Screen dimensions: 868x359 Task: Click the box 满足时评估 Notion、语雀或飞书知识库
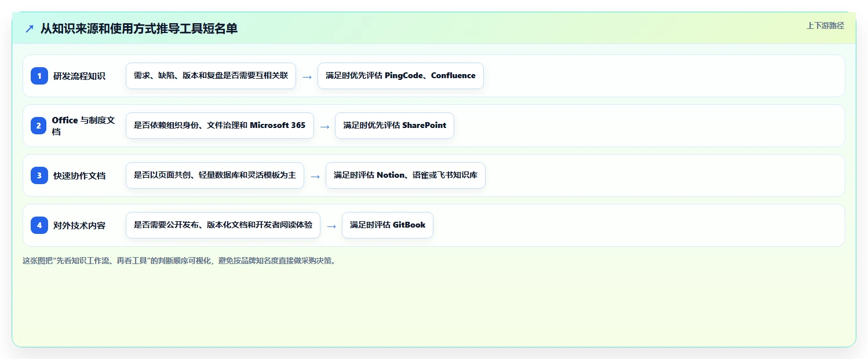[406, 175]
